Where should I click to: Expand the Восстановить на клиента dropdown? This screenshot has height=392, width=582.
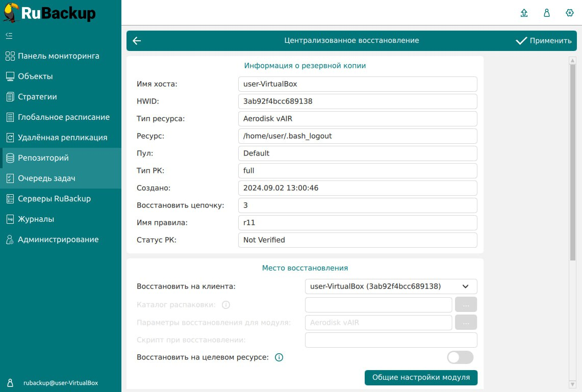[391, 286]
